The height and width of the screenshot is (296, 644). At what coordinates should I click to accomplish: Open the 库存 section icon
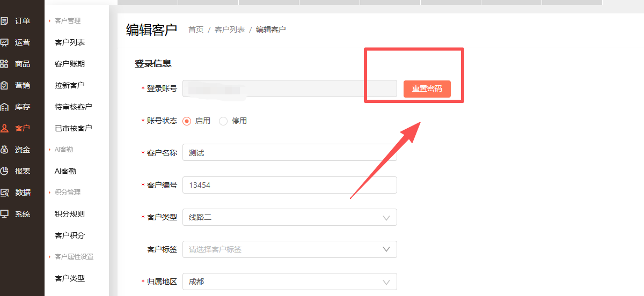tap(4, 107)
